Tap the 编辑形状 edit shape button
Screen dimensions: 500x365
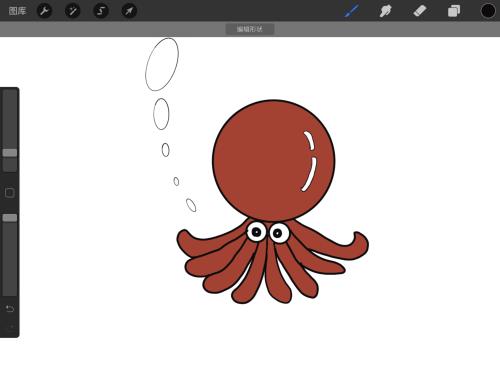coord(250,29)
